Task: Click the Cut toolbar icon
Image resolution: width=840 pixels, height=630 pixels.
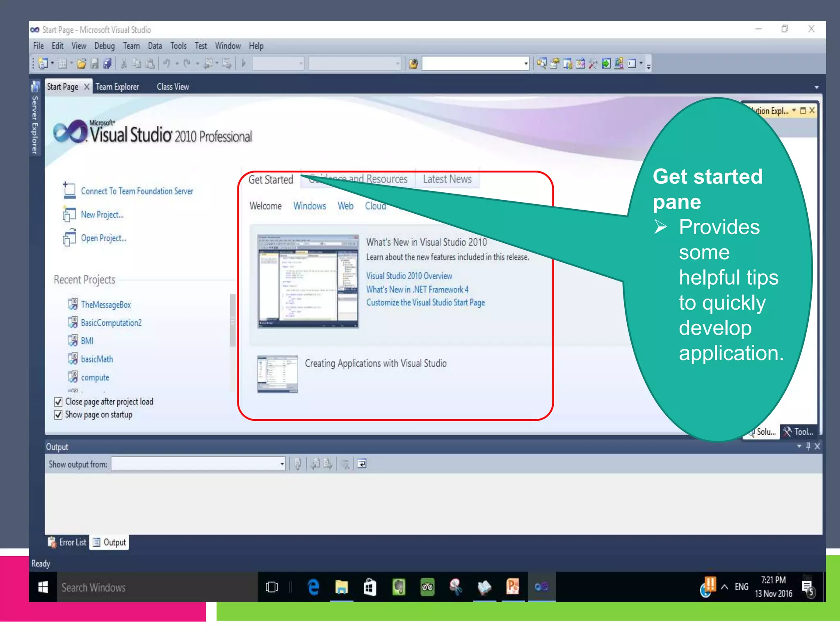Action: (x=124, y=63)
